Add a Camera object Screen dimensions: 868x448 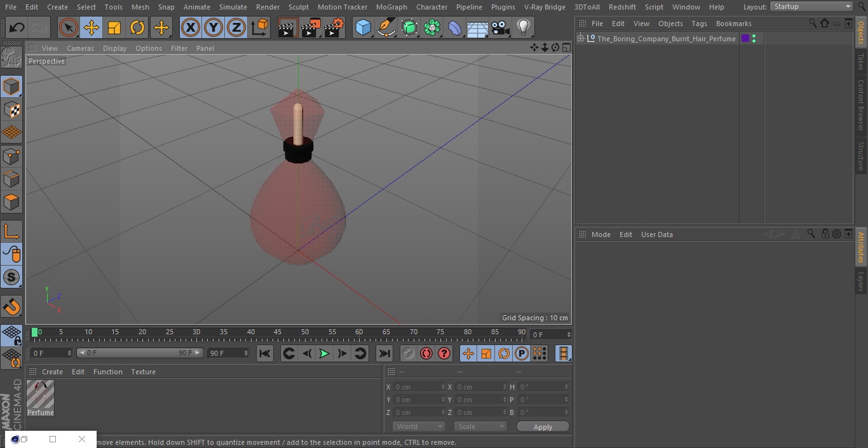pyautogui.click(x=501, y=27)
